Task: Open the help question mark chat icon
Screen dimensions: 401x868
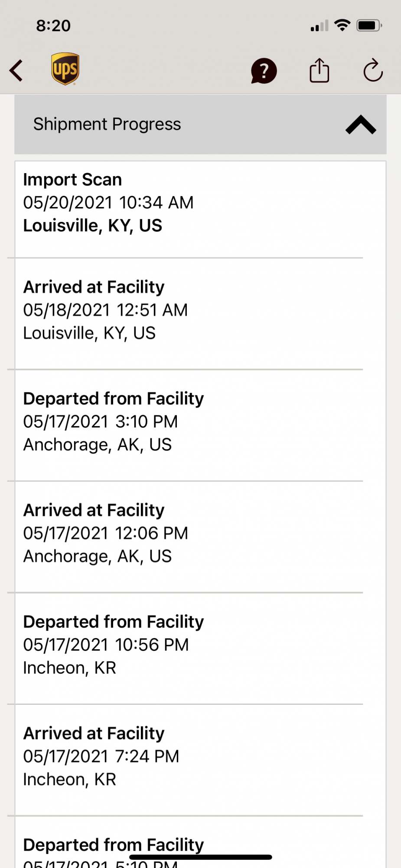Action: tap(264, 71)
